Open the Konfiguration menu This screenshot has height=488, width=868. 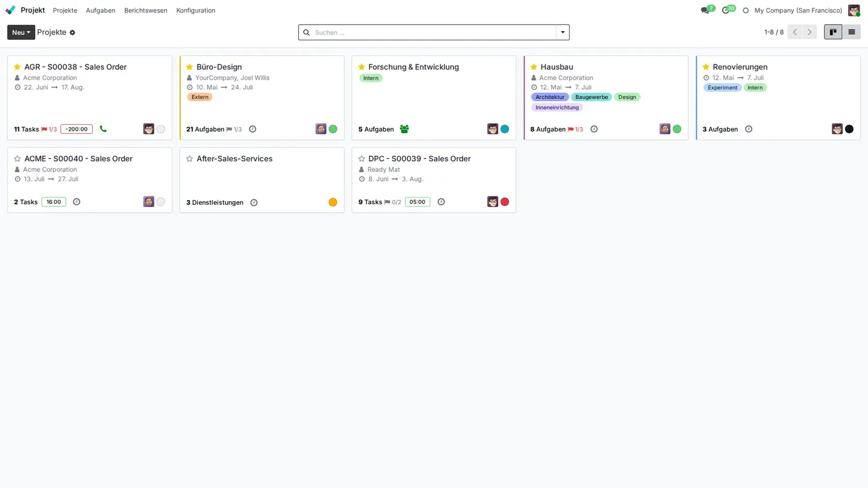(196, 10)
